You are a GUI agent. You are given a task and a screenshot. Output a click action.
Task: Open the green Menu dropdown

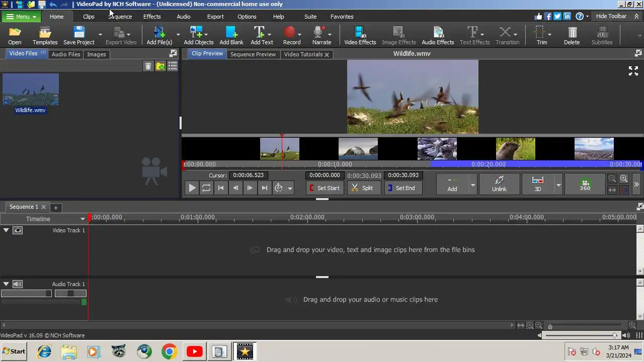pyautogui.click(x=21, y=17)
